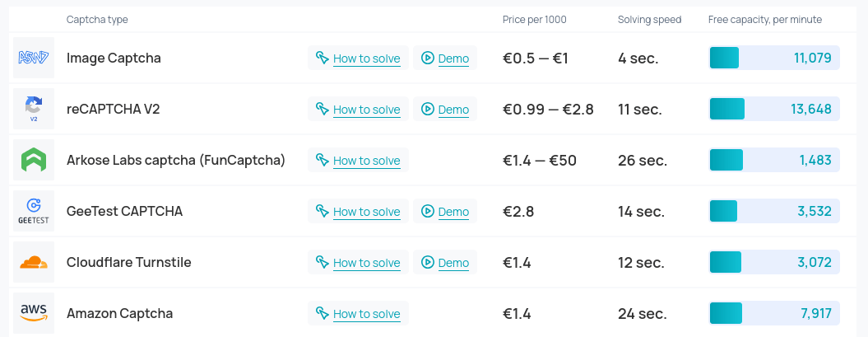868x337 pixels.
Task: Click the Solving speed column header
Action: [x=649, y=20]
